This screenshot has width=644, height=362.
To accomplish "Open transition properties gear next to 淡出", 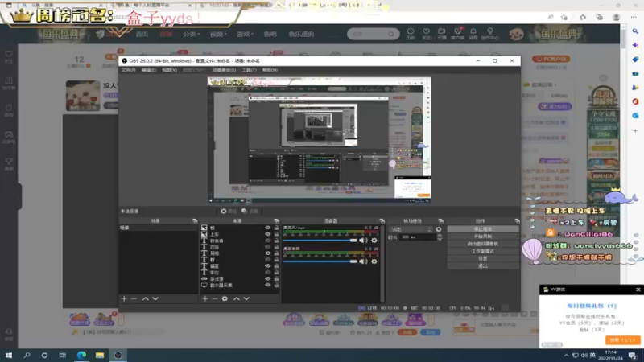I will click(439, 229).
